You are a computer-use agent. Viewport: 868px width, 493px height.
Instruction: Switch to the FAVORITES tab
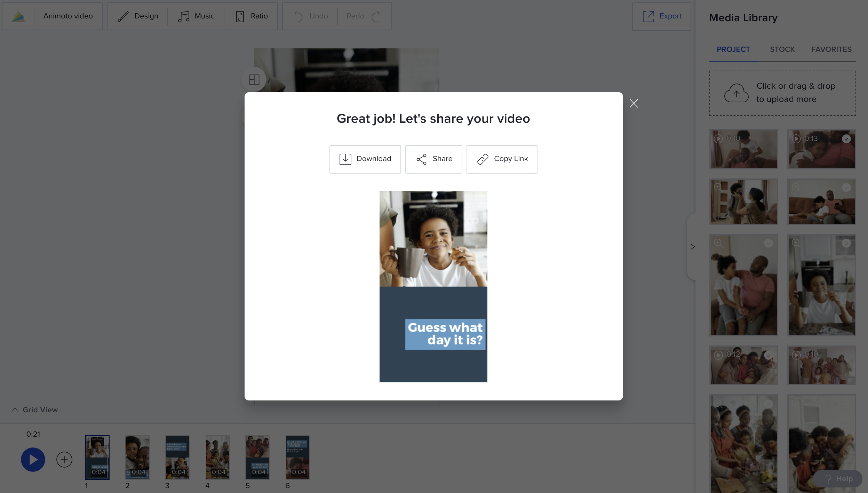click(831, 49)
